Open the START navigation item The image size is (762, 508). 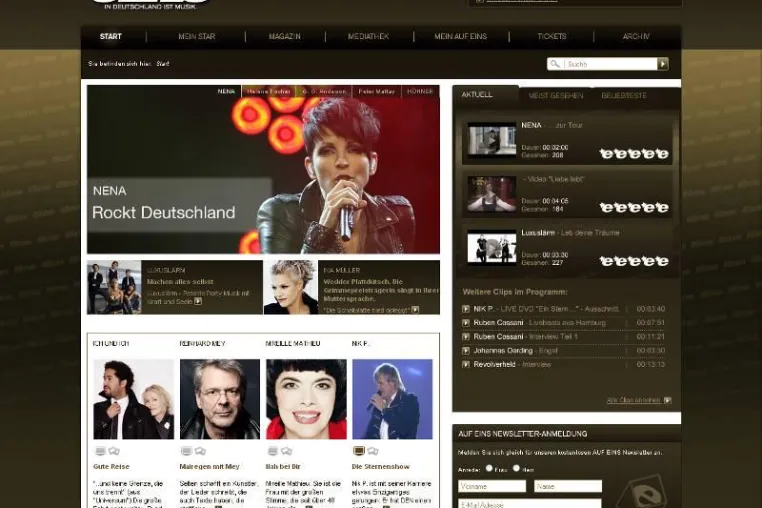click(111, 36)
